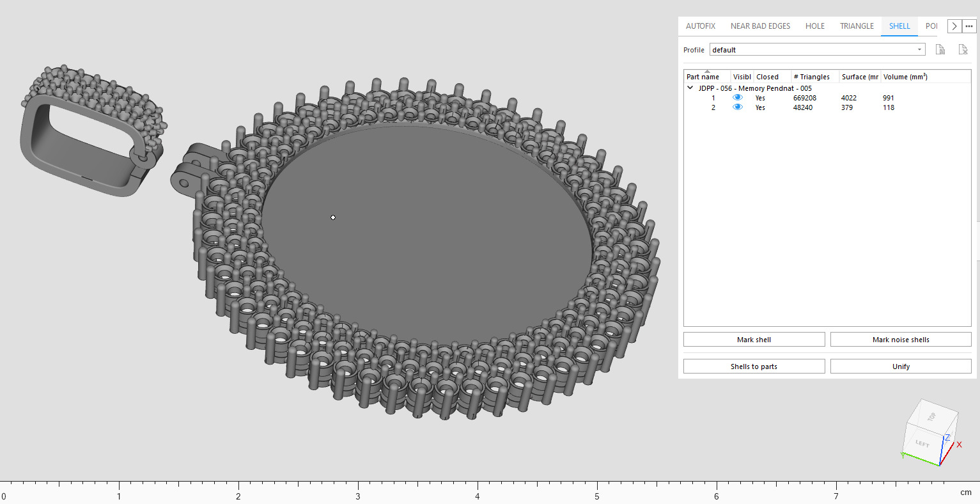Screen dimensions: 980x504
Task: Sort by the Closed column header
Action: coord(772,77)
